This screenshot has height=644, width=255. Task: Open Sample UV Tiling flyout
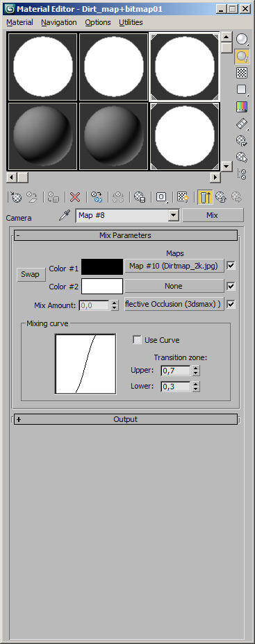point(242,90)
